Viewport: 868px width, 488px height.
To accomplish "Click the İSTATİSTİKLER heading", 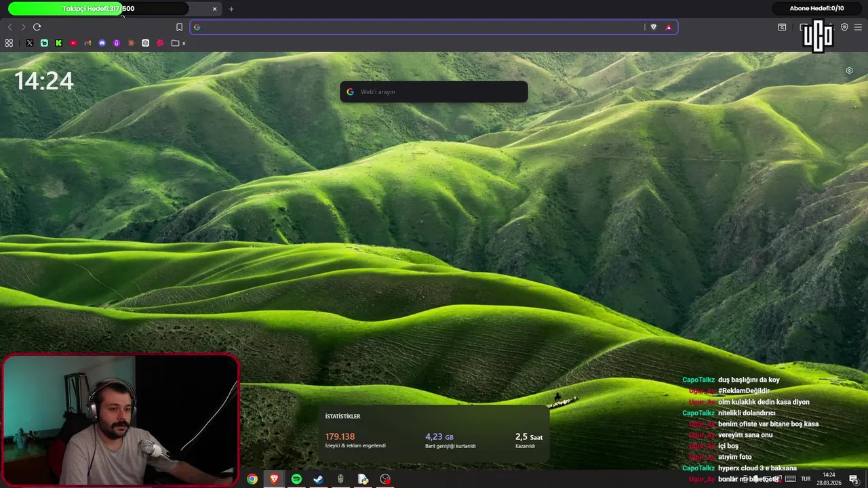I will (x=342, y=416).
